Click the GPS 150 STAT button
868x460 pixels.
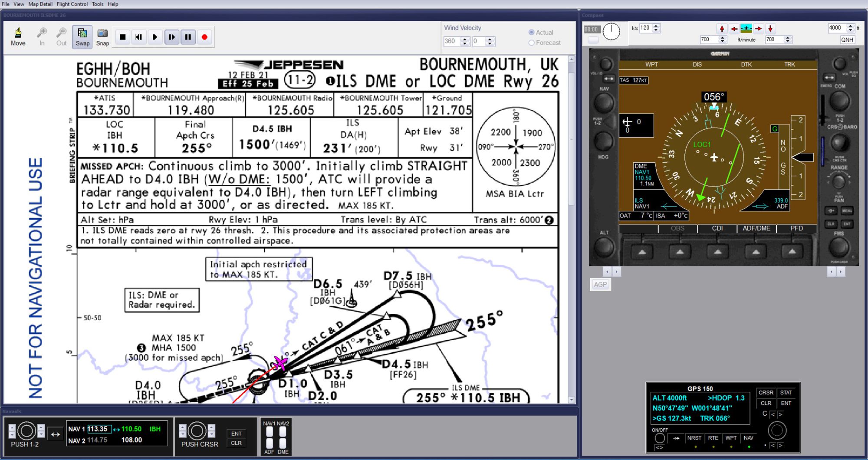[x=786, y=393]
